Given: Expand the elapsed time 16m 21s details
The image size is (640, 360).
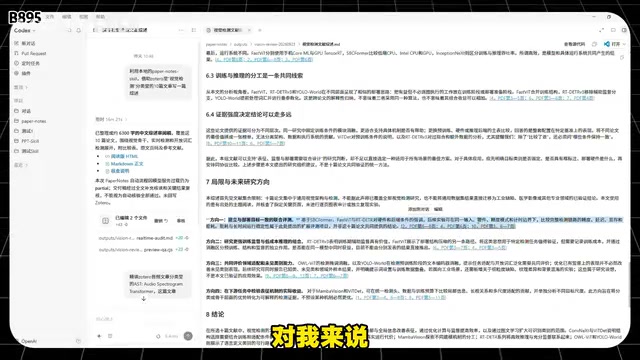Looking at the screenshot, I should (111, 120).
